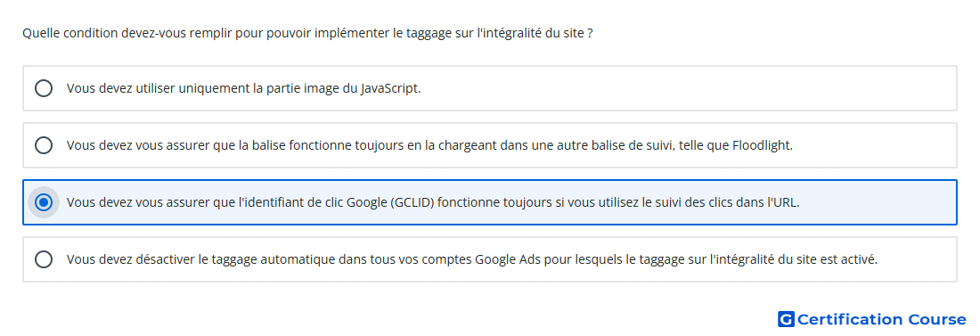Viewport: 980px width, 336px height.
Task: Click the question text about taggage sur l'intégralité du site
Action: [307, 33]
